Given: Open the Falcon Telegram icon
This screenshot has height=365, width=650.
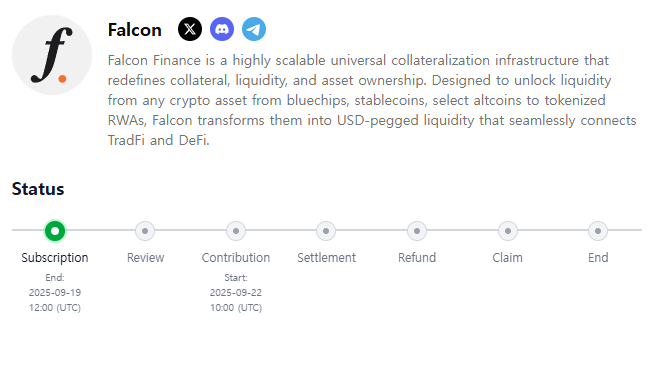Looking at the screenshot, I should [x=254, y=29].
